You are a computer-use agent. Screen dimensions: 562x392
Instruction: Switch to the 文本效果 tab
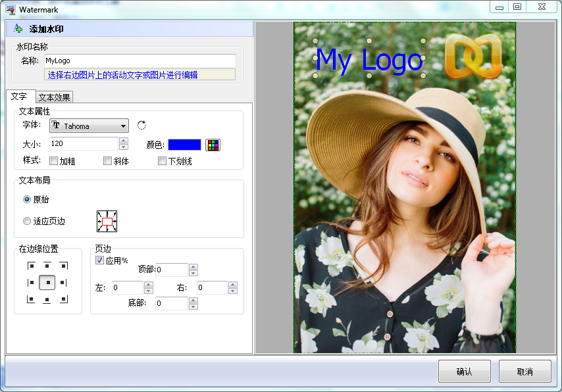click(x=55, y=97)
